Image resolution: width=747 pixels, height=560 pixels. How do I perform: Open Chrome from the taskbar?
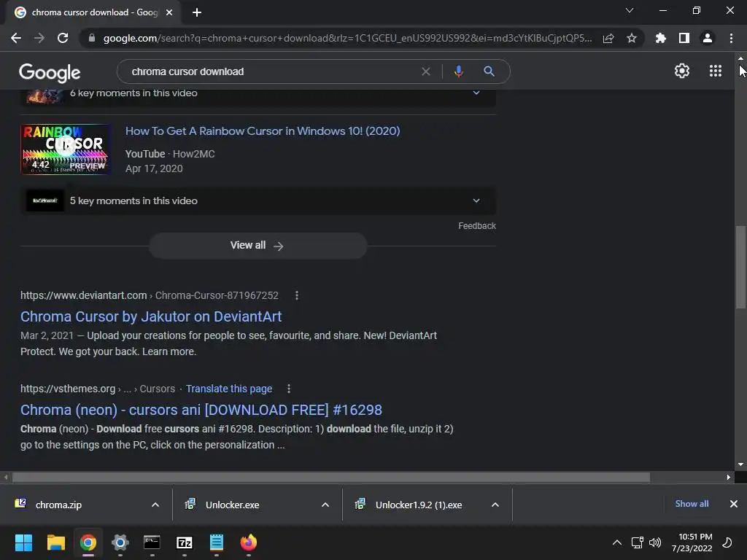tap(88, 542)
